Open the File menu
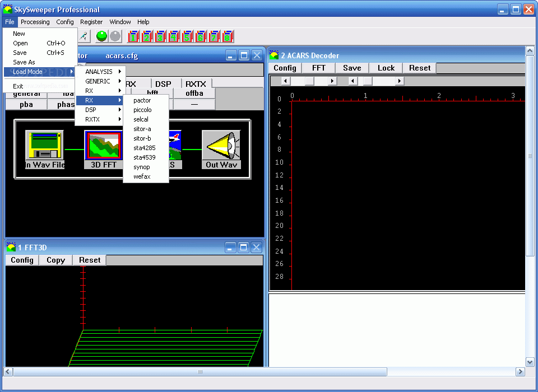Screen dimensions: 538x392 pyautogui.click(x=10, y=22)
